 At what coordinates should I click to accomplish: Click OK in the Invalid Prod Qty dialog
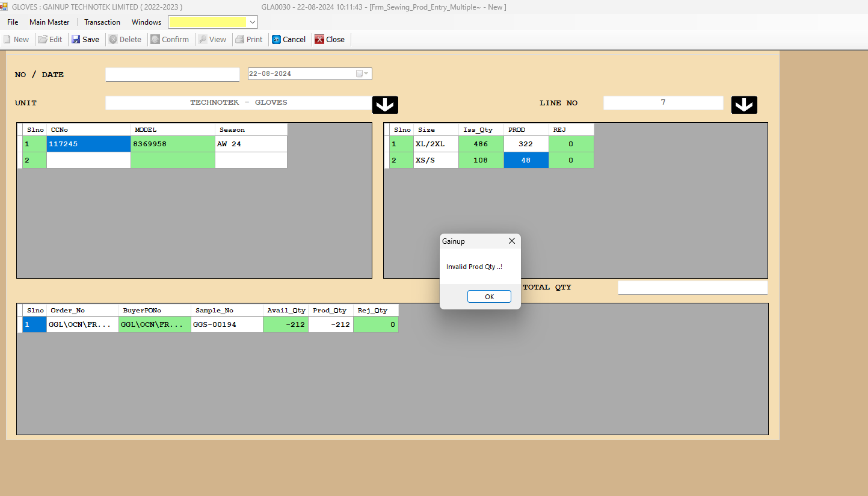[489, 297]
